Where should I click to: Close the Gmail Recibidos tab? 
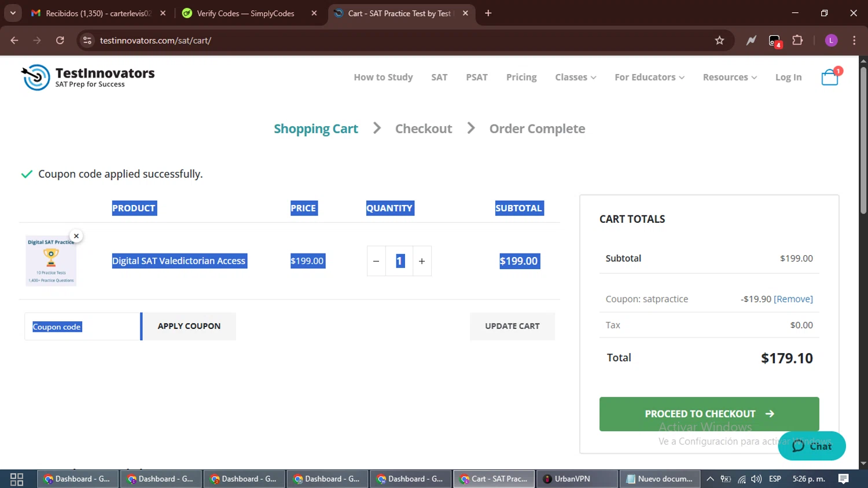[x=163, y=13]
